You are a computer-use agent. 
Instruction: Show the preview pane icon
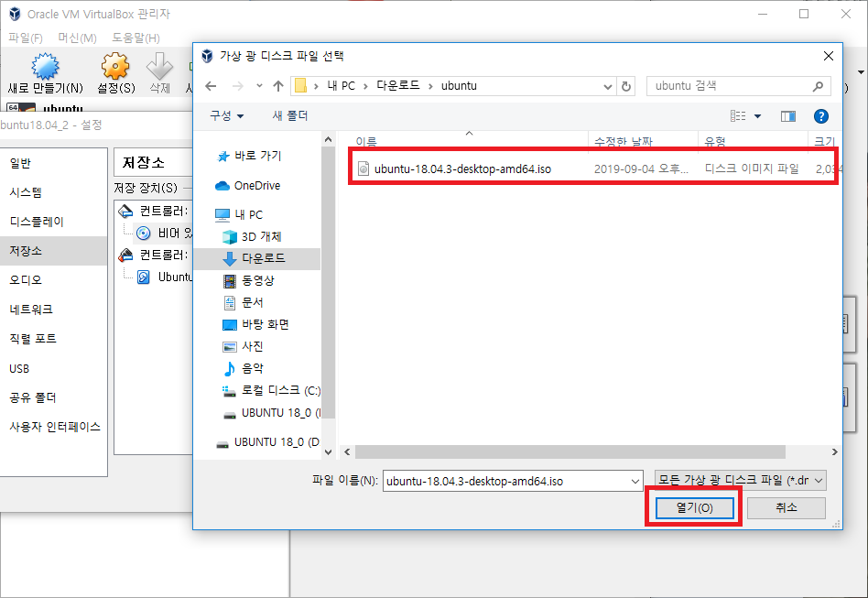[787, 116]
